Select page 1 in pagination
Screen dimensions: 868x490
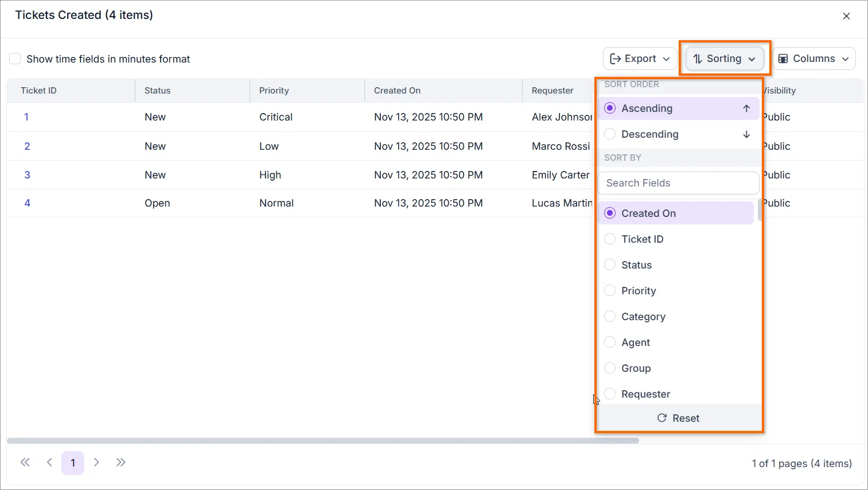point(73,463)
